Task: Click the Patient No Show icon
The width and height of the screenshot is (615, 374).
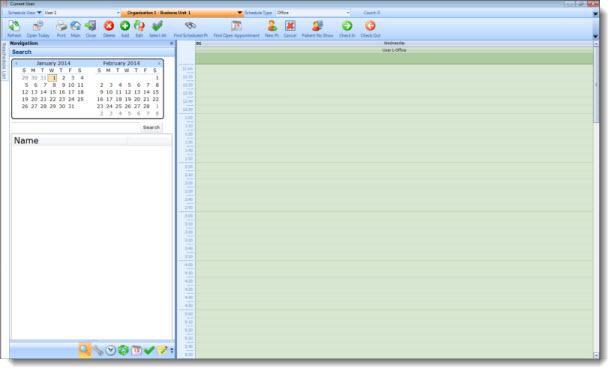Action: pyautogui.click(x=317, y=26)
